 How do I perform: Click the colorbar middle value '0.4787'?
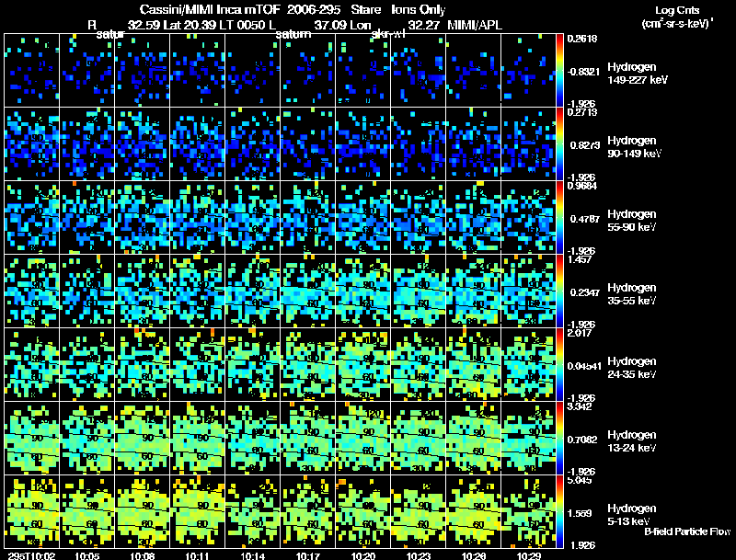click(x=585, y=219)
